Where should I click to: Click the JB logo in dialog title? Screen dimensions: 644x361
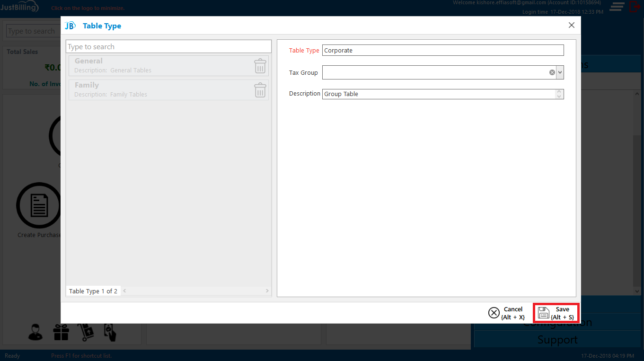click(70, 26)
